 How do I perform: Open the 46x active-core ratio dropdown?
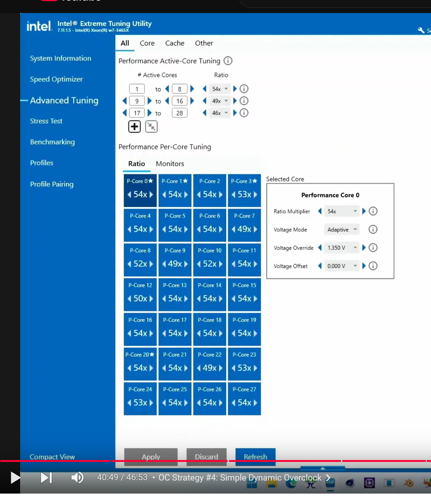point(220,112)
